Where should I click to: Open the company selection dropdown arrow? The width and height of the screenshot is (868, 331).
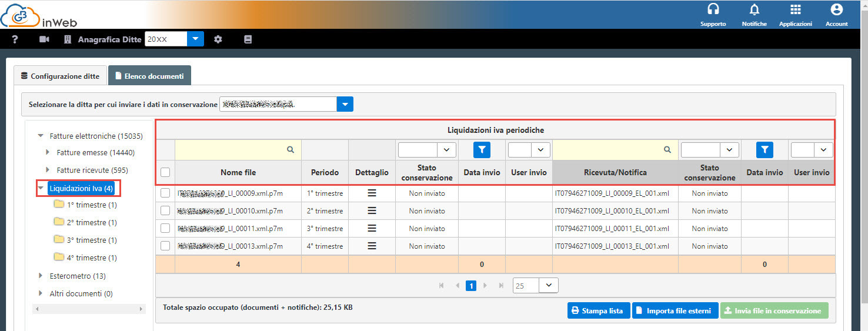point(345,105)
